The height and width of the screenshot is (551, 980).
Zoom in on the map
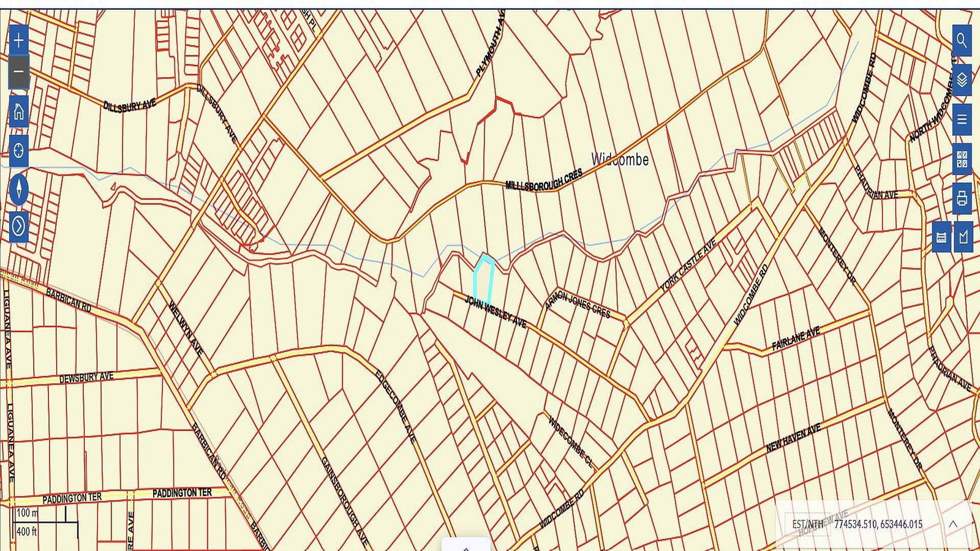point(18,41)
